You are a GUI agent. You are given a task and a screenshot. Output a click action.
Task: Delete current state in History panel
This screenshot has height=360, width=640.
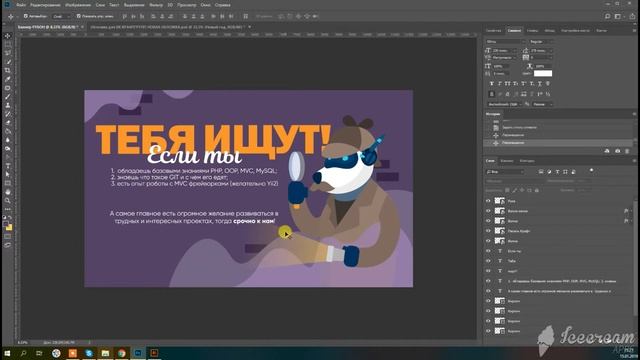click(x=627, y=151)
